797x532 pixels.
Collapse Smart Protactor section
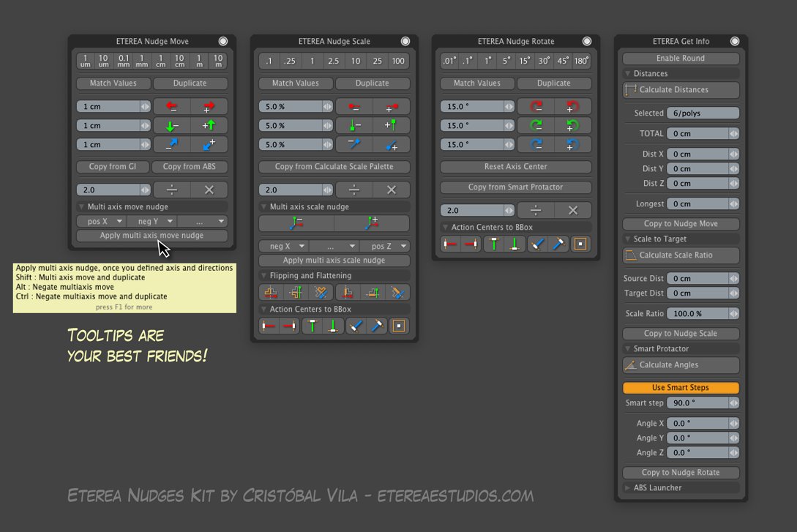click(628, 348)
